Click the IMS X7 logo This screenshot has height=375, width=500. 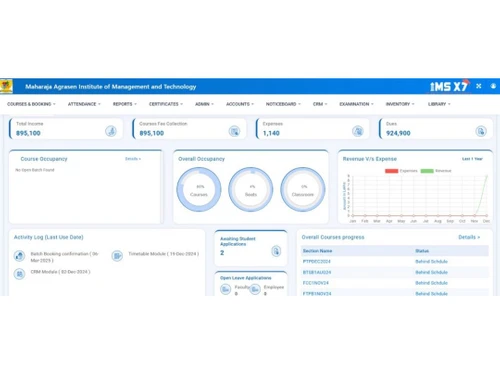(450, 86)
